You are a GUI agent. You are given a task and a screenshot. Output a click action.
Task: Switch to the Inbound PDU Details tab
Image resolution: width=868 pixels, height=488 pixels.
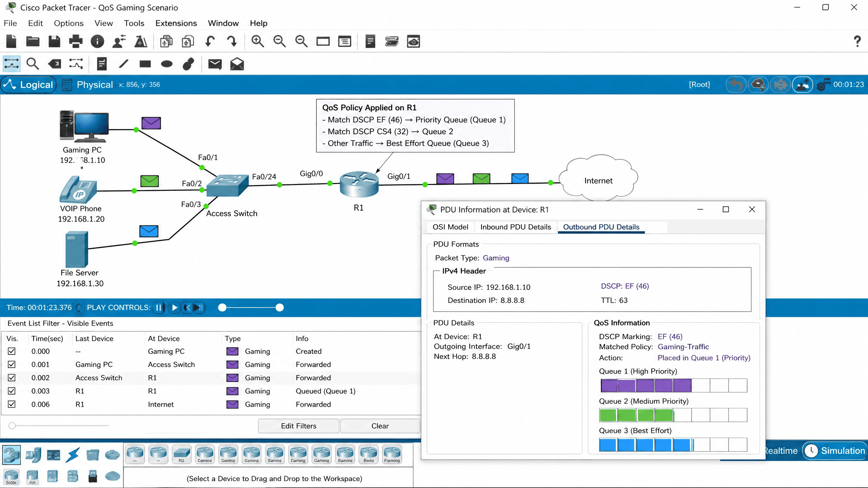(516, 227)
